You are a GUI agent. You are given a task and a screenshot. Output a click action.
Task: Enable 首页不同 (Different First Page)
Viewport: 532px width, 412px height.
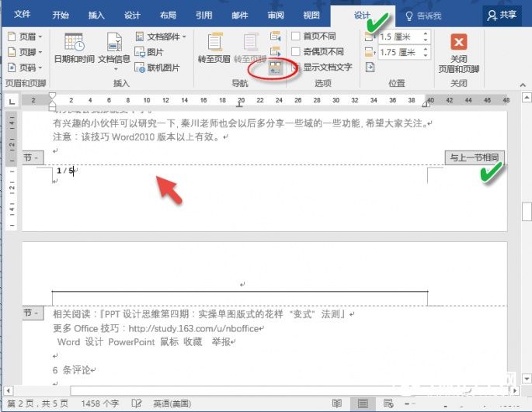314,36
